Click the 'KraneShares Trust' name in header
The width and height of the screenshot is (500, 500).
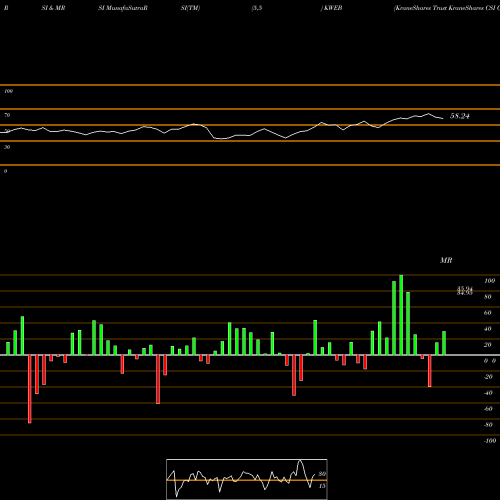(420, 8)
